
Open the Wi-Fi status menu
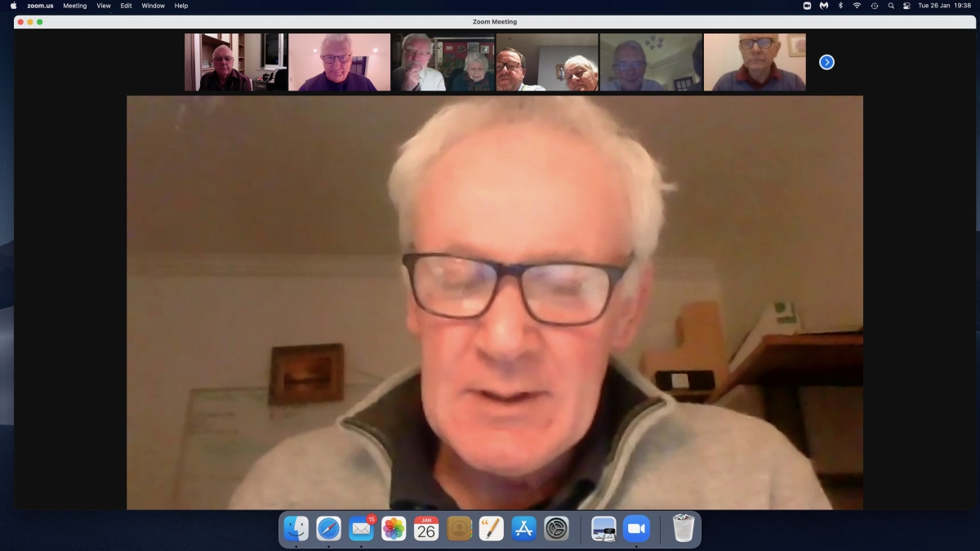coord(857,6)
